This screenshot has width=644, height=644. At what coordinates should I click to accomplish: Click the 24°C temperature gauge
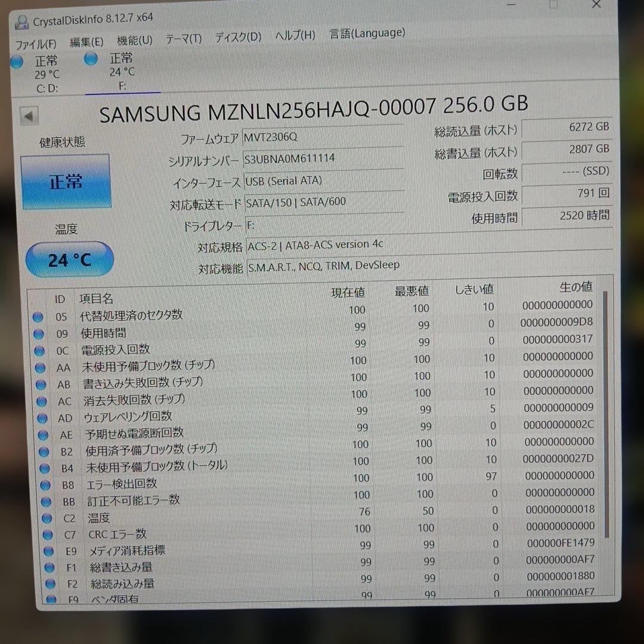click(69, 259)
